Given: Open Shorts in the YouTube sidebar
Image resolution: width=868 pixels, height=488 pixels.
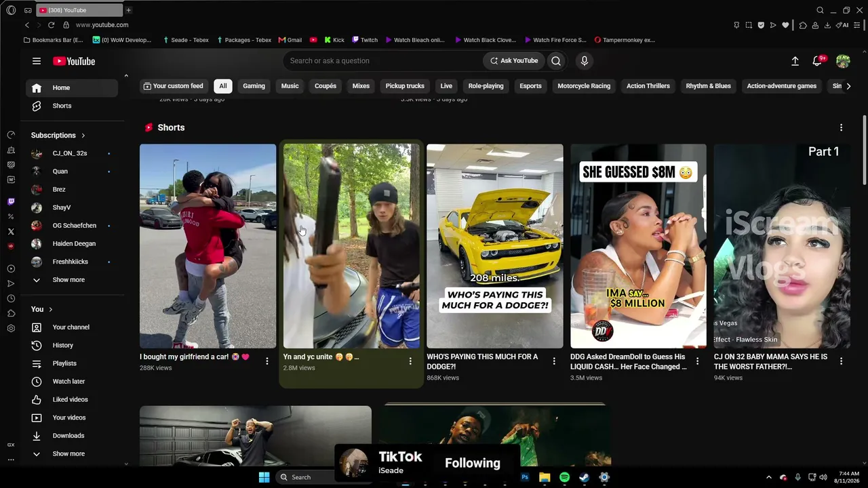Looking at the screenshot, I should click(x=72, y=106).
